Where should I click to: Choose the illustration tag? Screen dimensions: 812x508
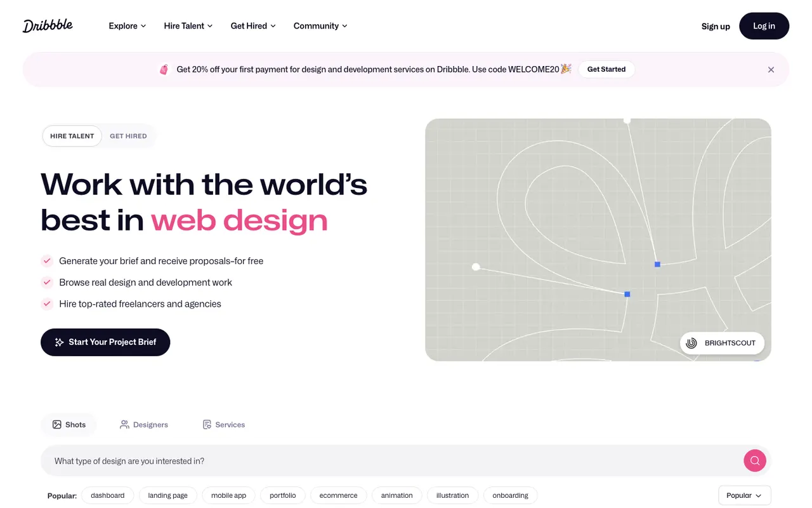pyautogui.click(x=453, y=495)
